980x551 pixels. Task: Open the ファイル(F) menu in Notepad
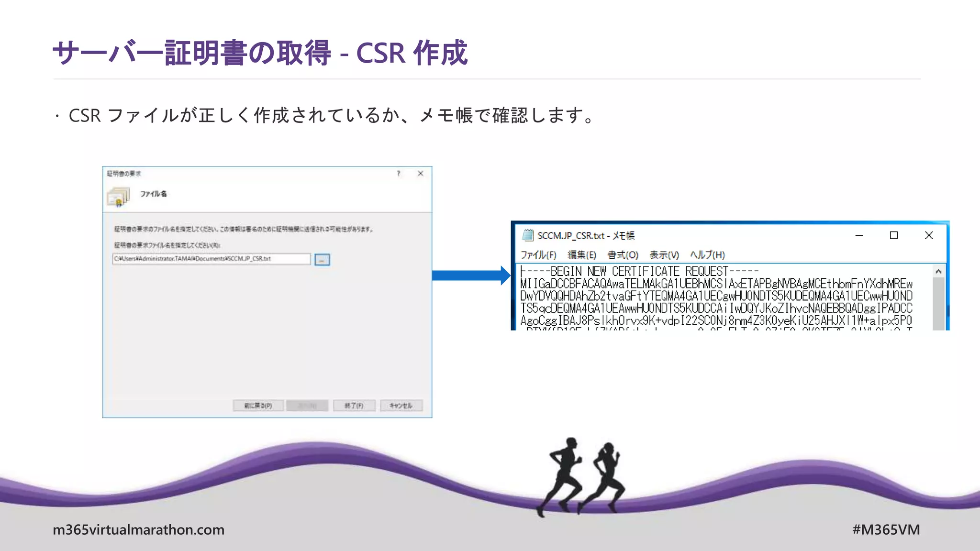pyautogui.click(x=538, y=255)
